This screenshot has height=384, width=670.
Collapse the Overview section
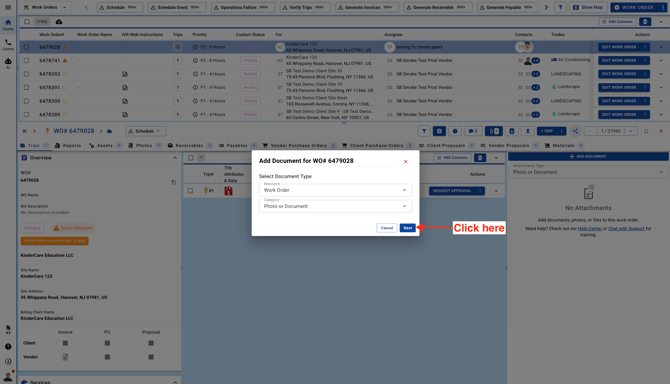click(175, 158)
